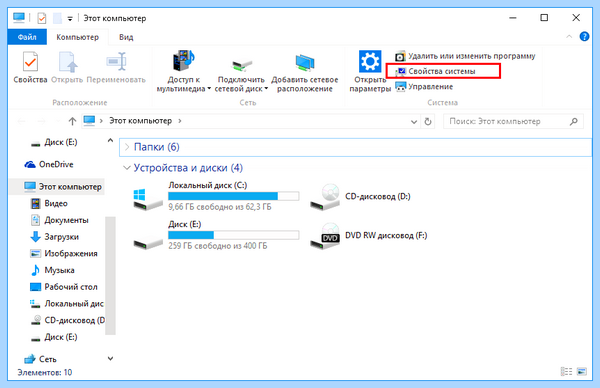Select CD-дисковод entry in navigation pane
The height and width of the screenshot is (388, 600).
(67, 320)
